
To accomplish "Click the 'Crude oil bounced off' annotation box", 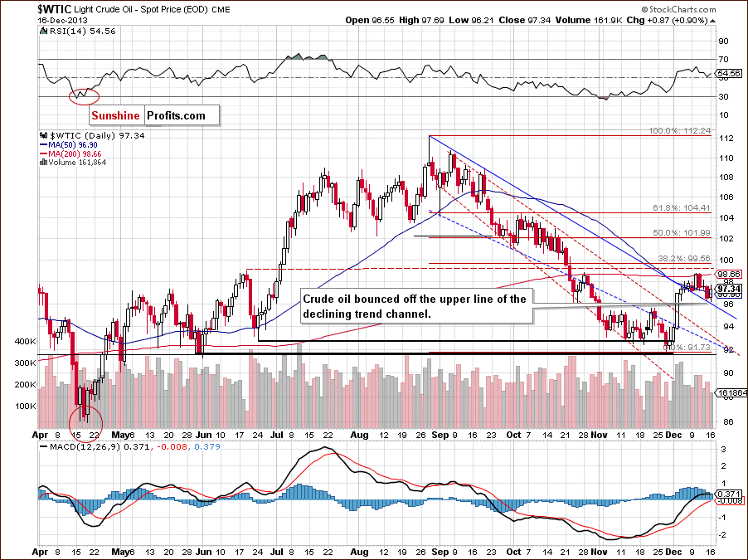I will click(415, 306).
